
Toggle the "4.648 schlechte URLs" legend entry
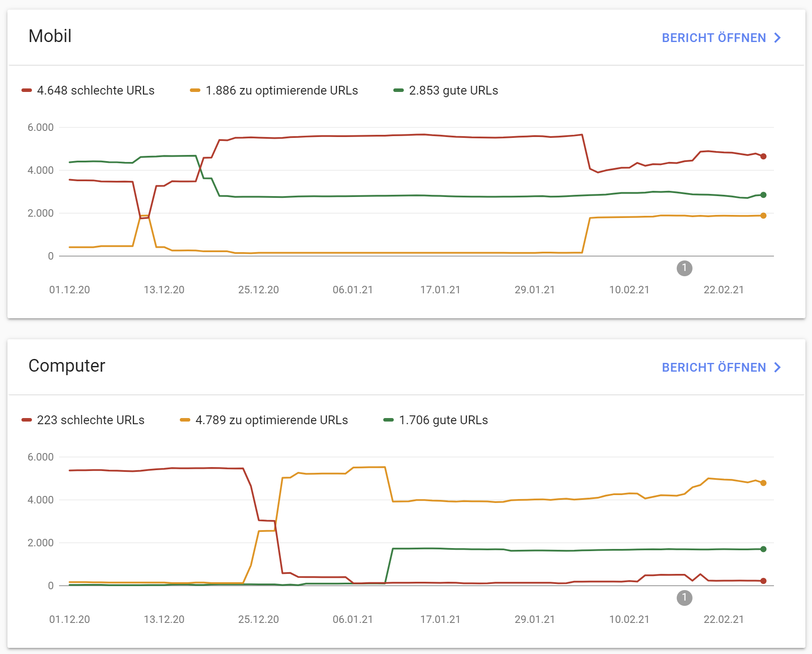tap(96, 91)
